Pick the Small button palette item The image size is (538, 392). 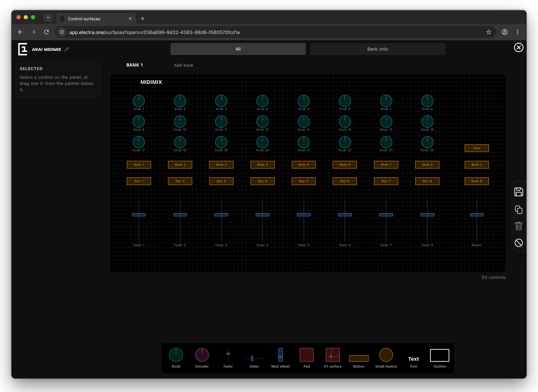point(386,358)
